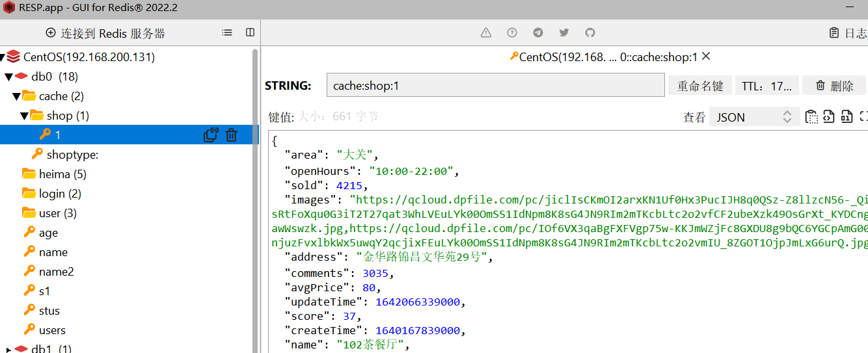Click the fullscreen value editor icon
Viewport: 868px width, 353px height.
click(x=863, y=117)
